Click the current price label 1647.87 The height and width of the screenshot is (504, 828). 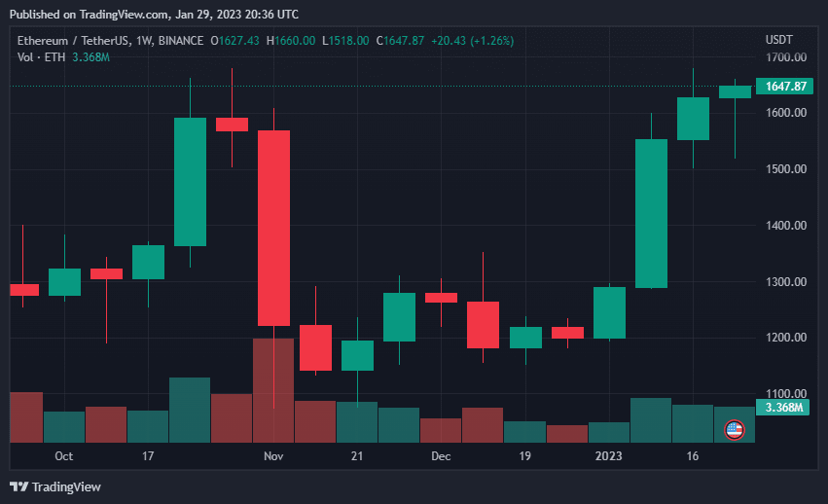pyautogui.click(x=784, y=87)
